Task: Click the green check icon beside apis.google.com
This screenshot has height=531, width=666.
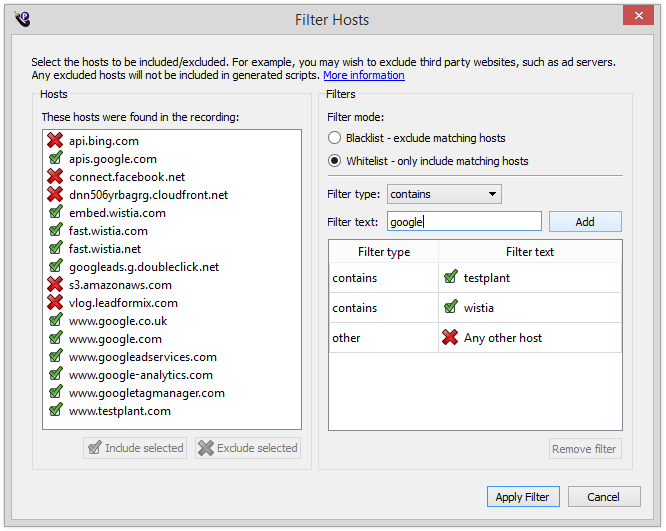Action: [56, 159]
